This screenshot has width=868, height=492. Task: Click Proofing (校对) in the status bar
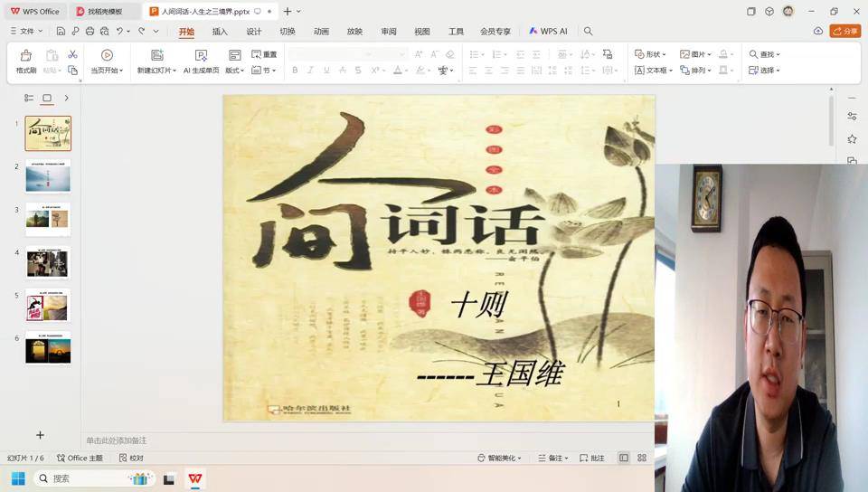[x=132, y=458]
